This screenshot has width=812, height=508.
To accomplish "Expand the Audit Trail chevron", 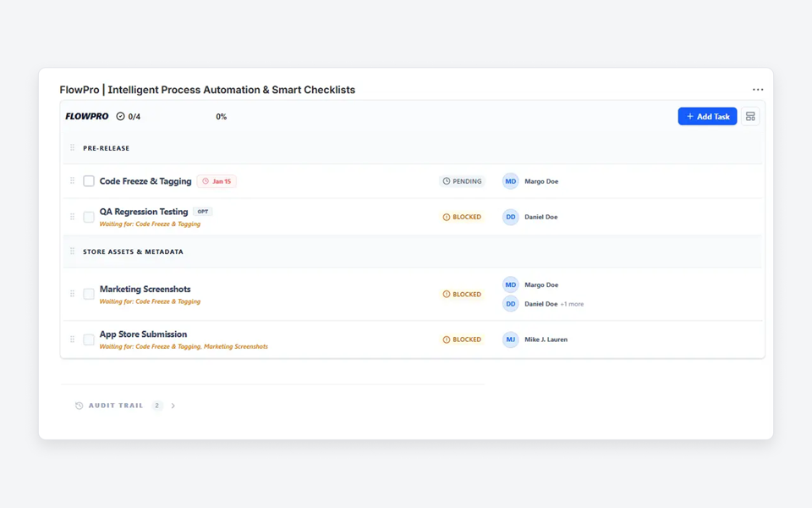I will tap(173, 406).
